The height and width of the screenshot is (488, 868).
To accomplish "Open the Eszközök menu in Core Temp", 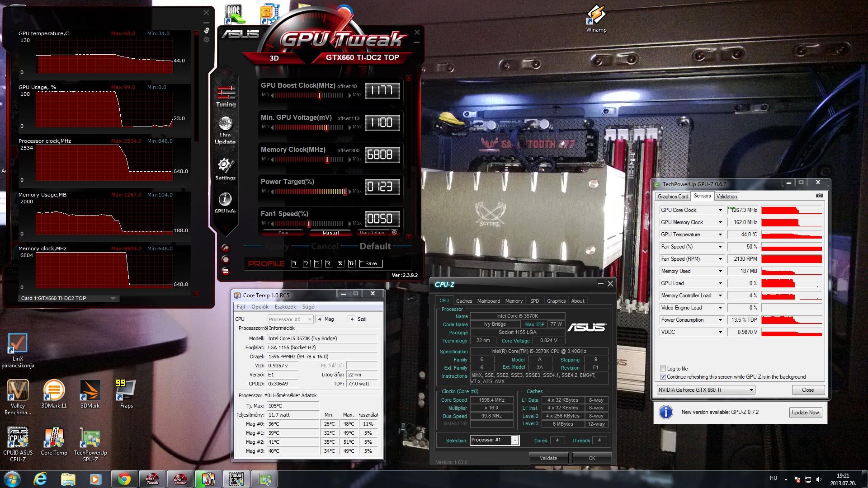I will pos(285,307).
